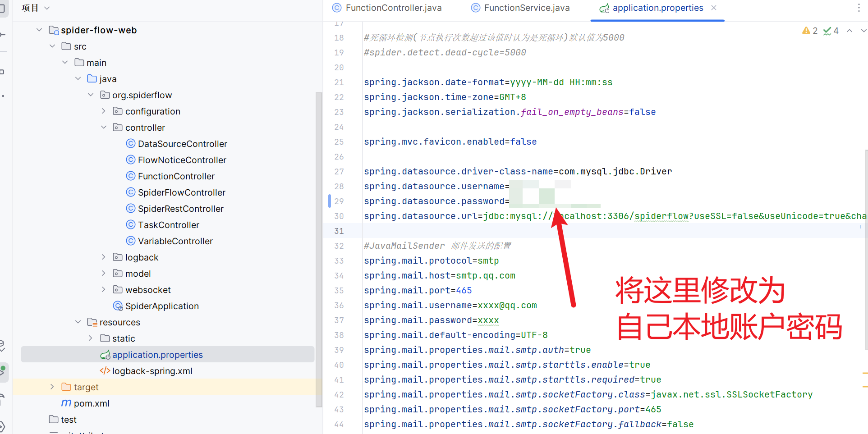Image resolution: width=868 pixels, height=434 pixels.
Task: Click the typo checkmark indicator showing 4
Action: [x=831, y=31]
